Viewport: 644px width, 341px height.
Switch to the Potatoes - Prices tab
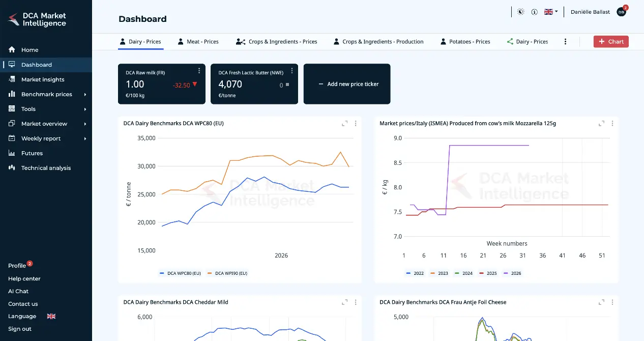pyautogui.click(x=464, y=42)
